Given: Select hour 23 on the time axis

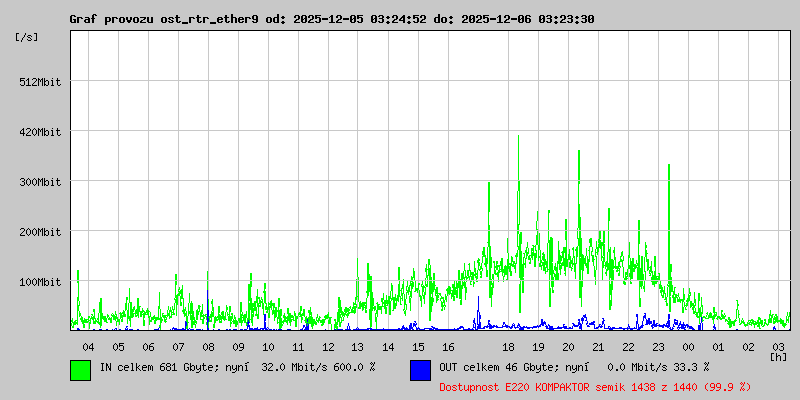Looking at the screenshot, I should click(658, 346).
